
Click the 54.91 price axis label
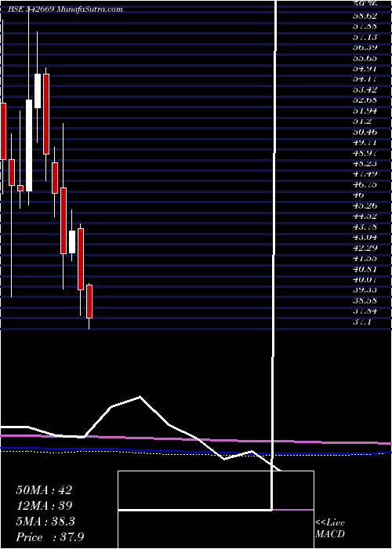click(365, 69)
